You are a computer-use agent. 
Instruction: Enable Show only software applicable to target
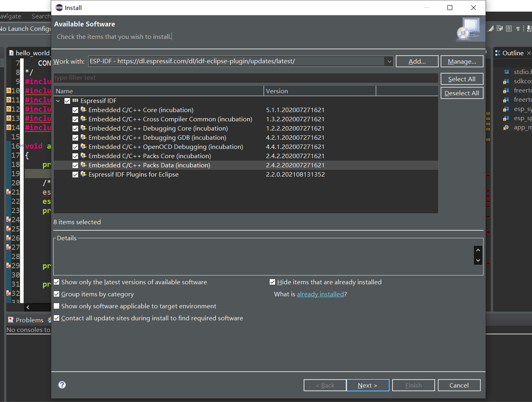56,306
